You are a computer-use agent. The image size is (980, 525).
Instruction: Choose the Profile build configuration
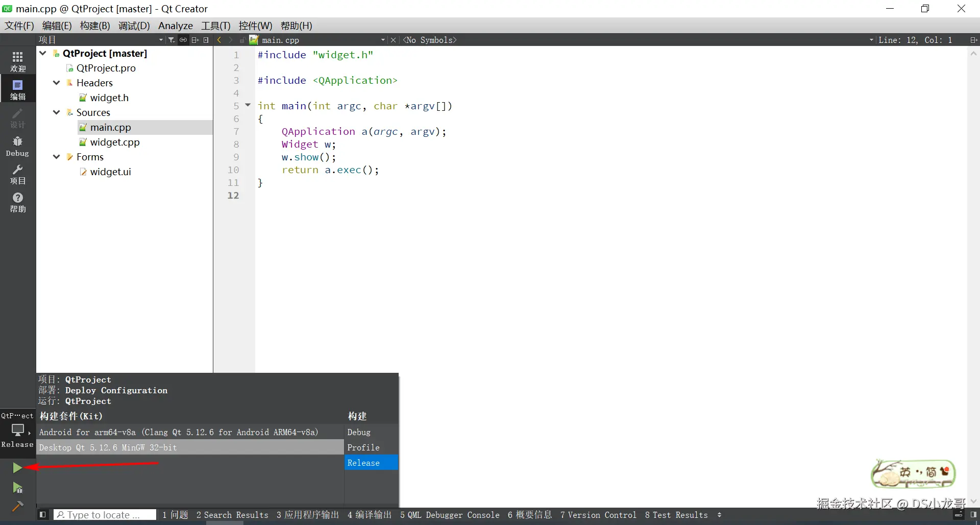371,447
